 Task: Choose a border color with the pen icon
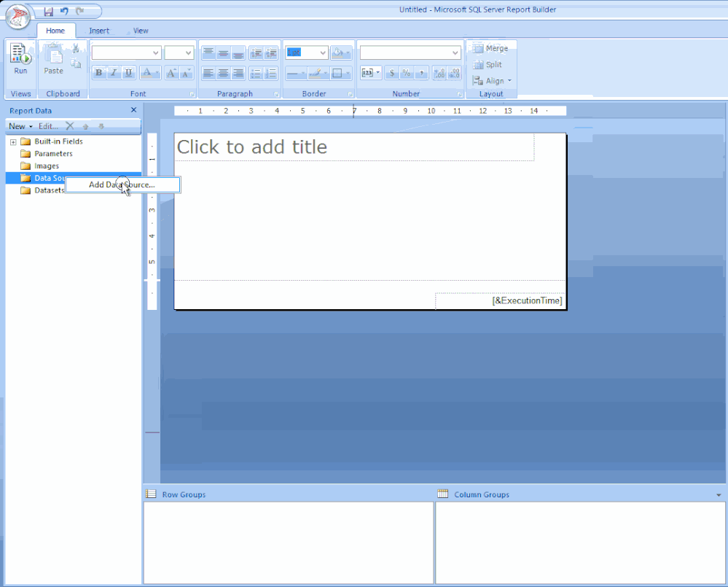pos(318,73)
